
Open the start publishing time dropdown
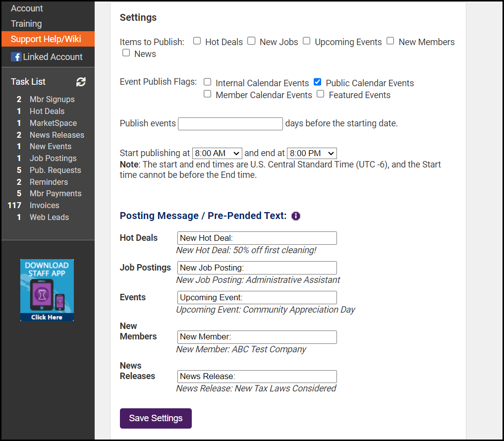click(x=217, y=153)
